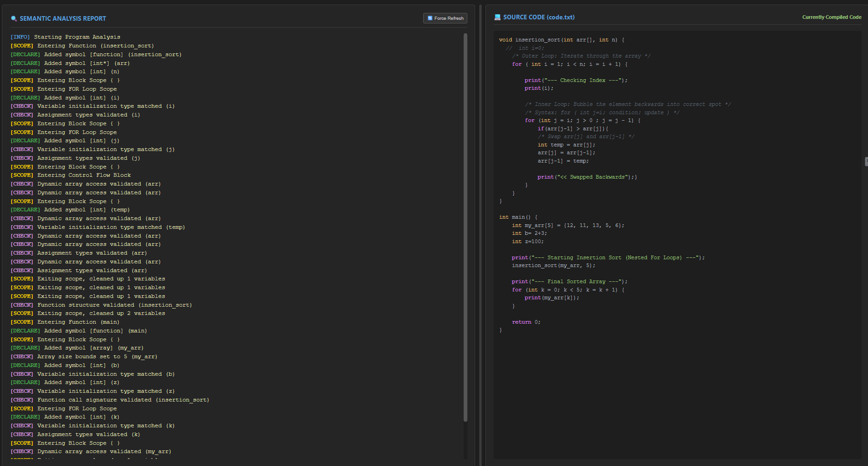Click Variable initialization type matched (k) line

[92, 425]
